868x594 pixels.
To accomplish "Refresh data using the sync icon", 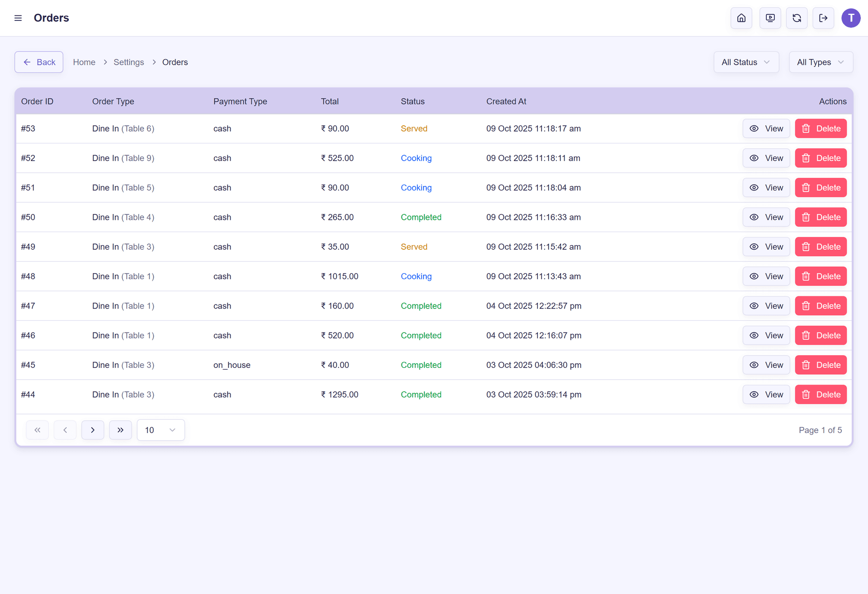I will pyautogui.click(x=797, y=18).
